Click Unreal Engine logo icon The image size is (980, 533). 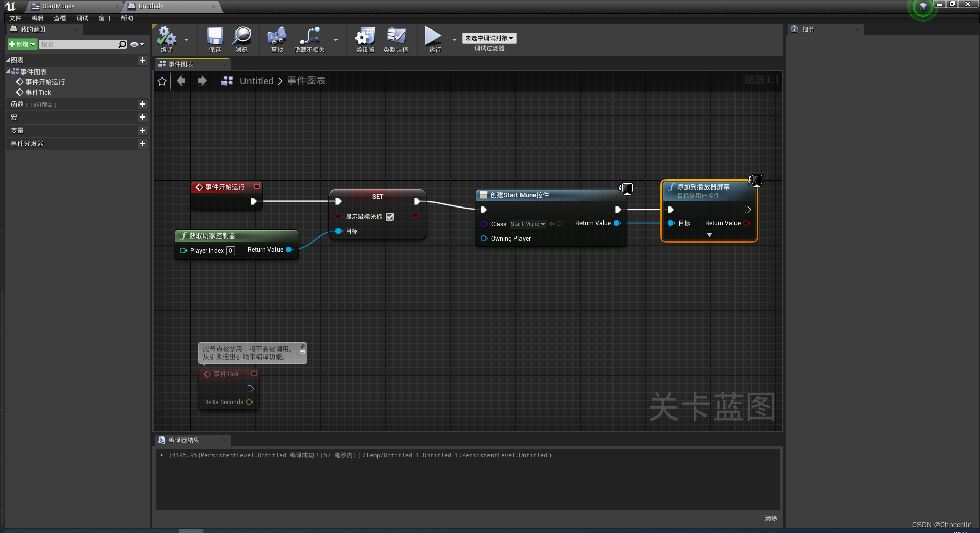[11, 6]
